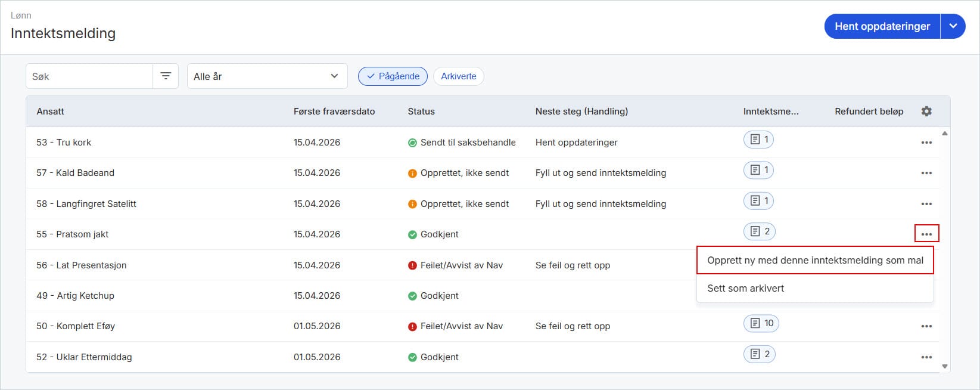Open more actions for Kald Badeand row
The width and height of the screenshot is (980, 390).
926,173
